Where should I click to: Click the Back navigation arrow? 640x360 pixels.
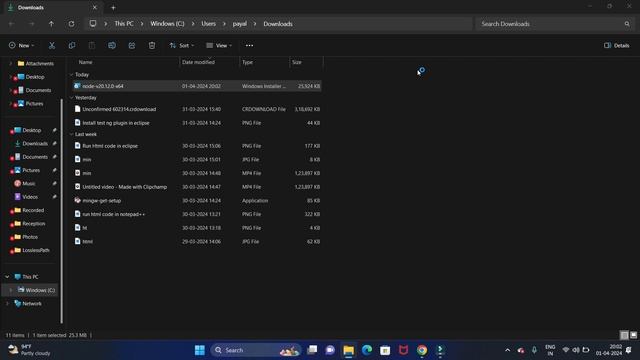tap(11, 24)
